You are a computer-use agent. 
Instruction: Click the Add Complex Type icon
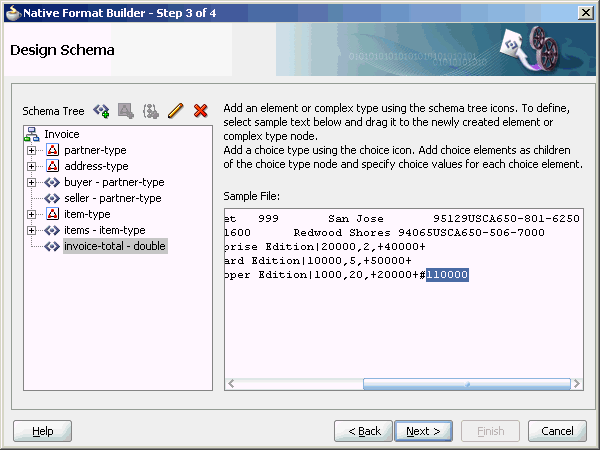coord(126,111)
